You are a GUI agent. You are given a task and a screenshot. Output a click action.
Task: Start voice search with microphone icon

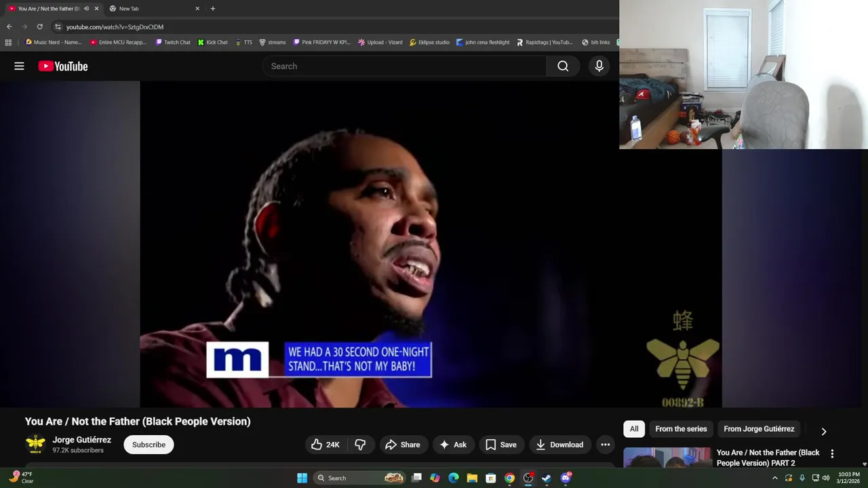pyautogui.click(x=599, y=66)
